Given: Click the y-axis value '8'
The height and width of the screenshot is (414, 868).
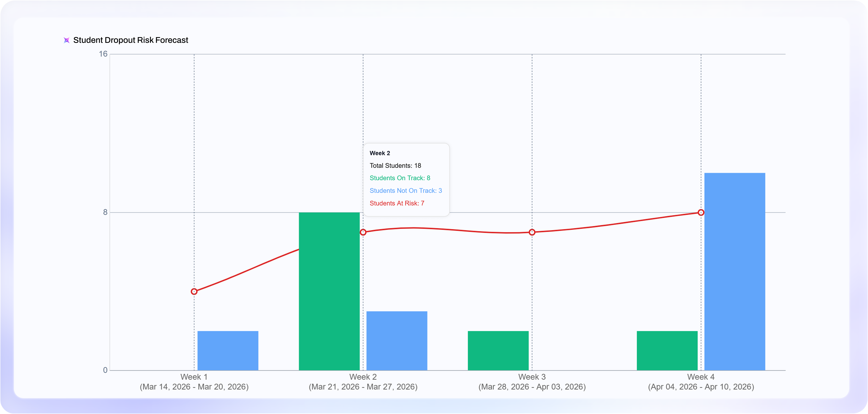Looking at the screenshot, I should coord(105,212).
